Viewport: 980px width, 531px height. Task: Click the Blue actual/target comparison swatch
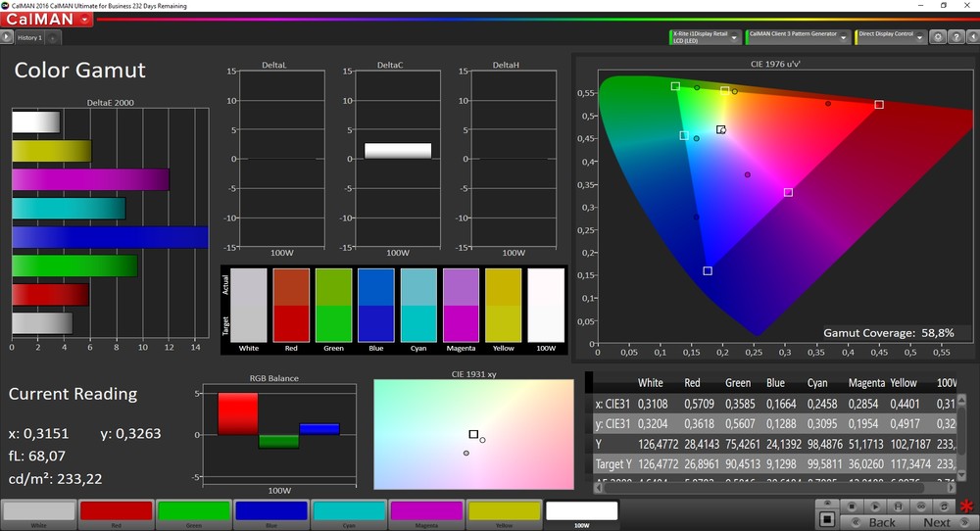pyautogui.click(x=376, y=306)
